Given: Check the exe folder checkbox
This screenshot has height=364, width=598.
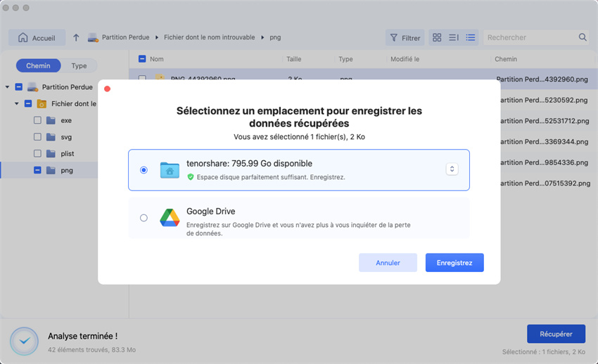Looking at the screenshot, I should pos(38,121).
